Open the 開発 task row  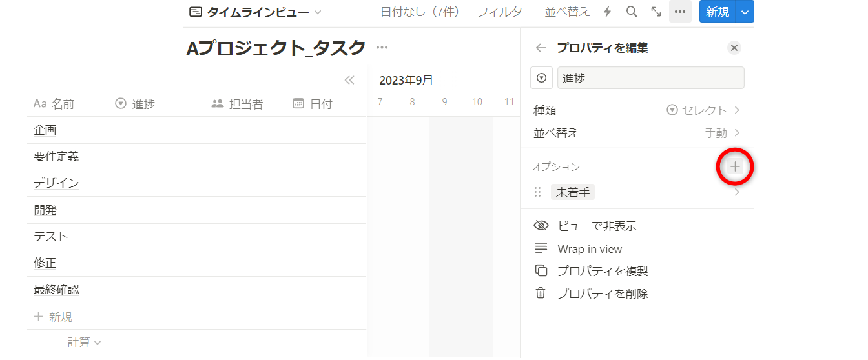coord(45,210)
